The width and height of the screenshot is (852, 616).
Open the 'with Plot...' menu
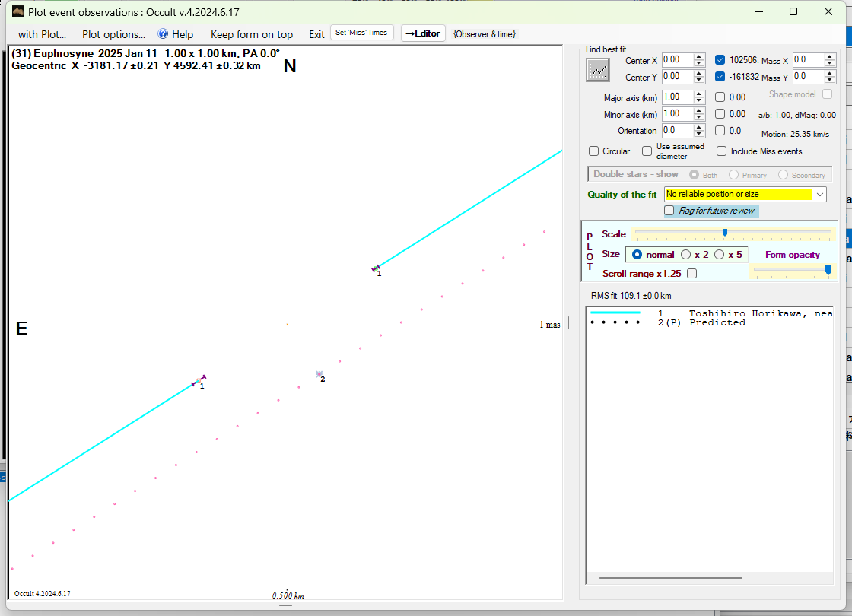tap(42, 34)
